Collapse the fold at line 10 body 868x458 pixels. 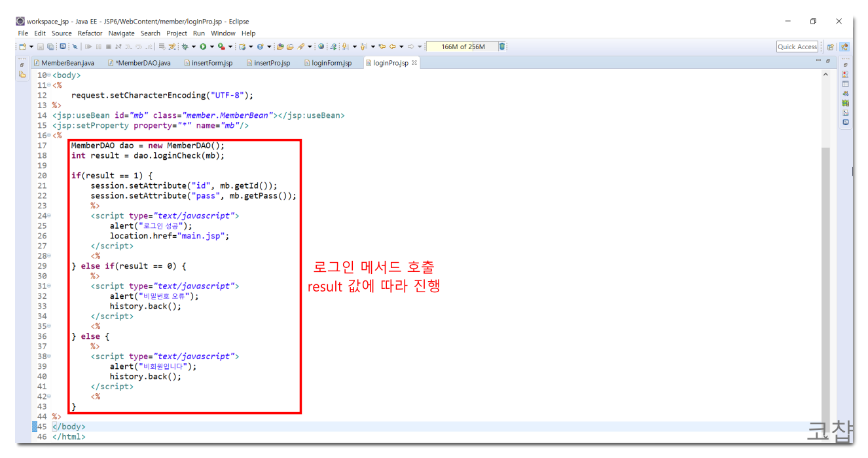(x=49, y=75)
